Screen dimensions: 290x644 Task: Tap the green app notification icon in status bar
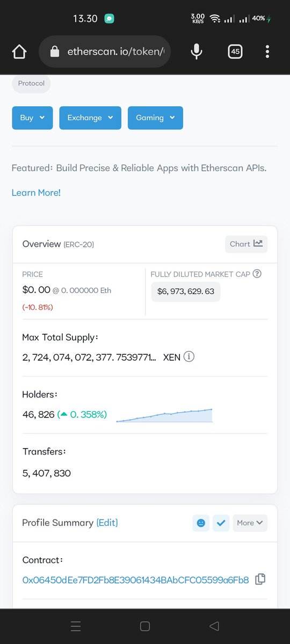110,18
